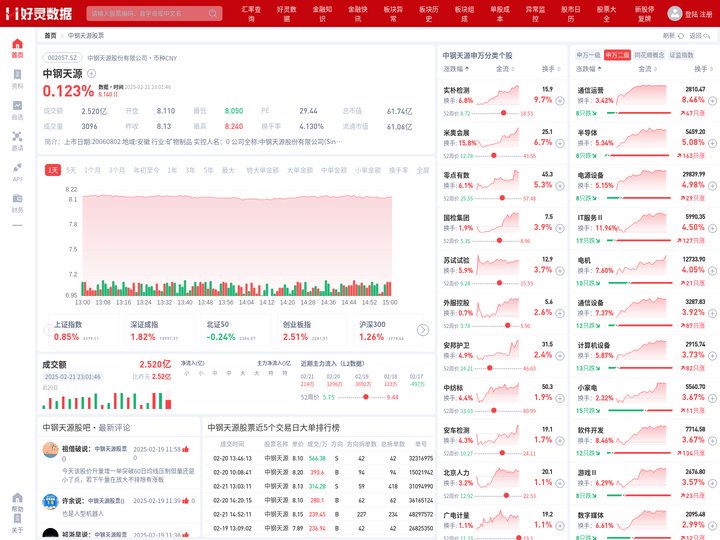Add 半导体 sector with its plus icon
This screenshot has width=720, height=540.
[x=712, y=143]
